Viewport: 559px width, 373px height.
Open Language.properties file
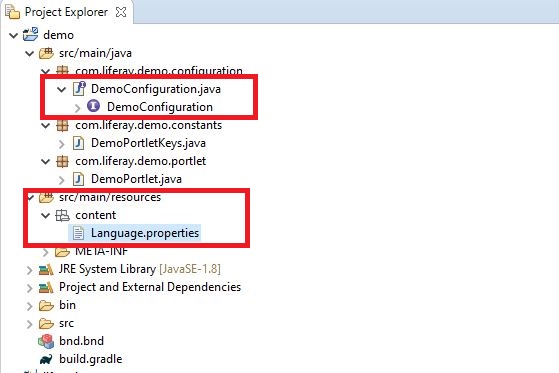pos(145,233)
